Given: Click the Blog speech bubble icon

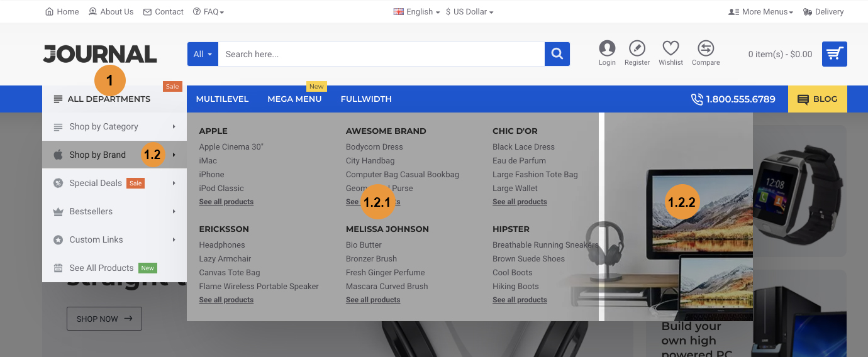Looking at the screenshot, I should click(803, 99).
